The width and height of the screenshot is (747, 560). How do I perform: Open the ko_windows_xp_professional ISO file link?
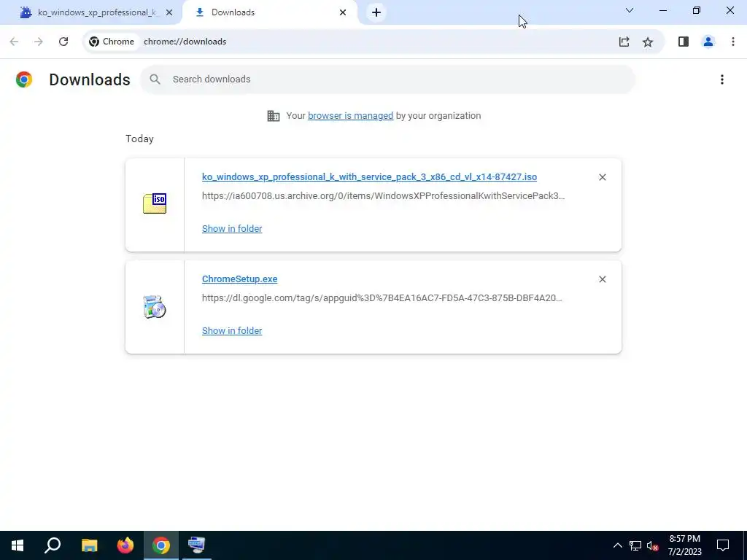click(x=369, y=177)
